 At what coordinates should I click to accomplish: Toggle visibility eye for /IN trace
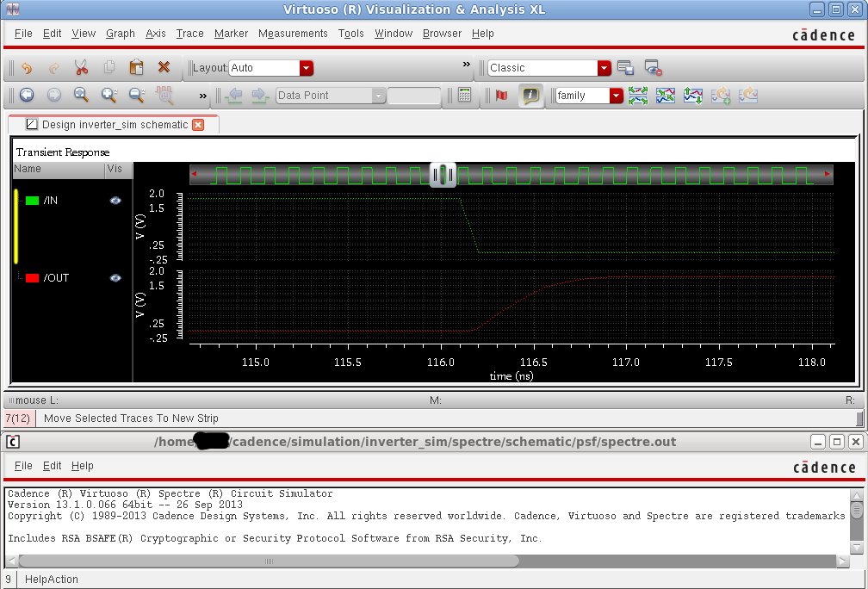115,201
